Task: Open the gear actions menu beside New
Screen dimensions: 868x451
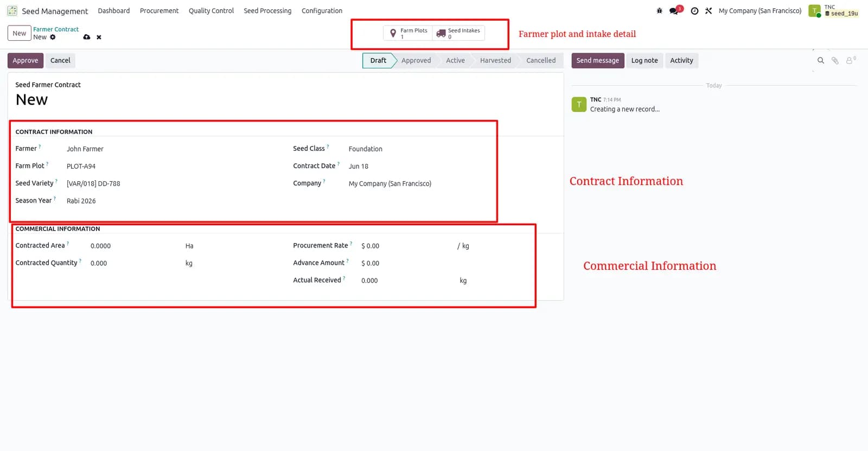Action: pos(53,37)
